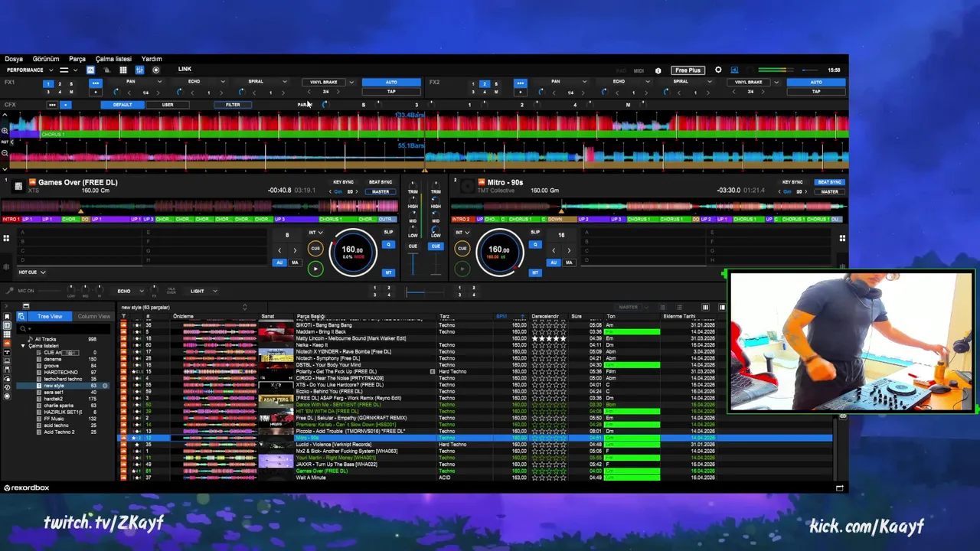This screenshot has height=551, width=980.
Task: Sort the track list by BPM column
Action: coord(501,316)
